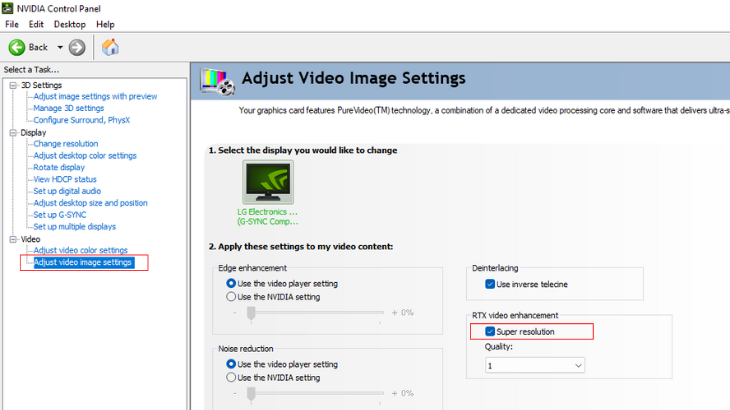730x410 pixels.
Task: Open Change resolution
Action: tap(66, 144)
